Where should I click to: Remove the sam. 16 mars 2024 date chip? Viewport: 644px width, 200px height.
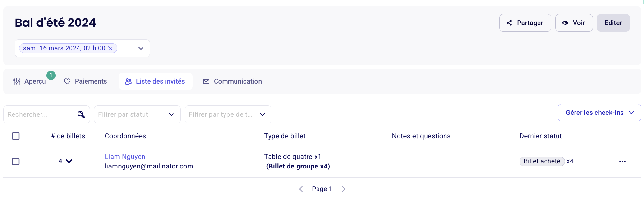(x=110, y=48)
